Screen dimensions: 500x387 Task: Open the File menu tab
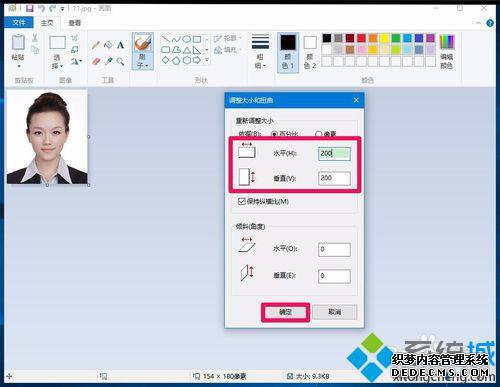[x=19, y=23]
